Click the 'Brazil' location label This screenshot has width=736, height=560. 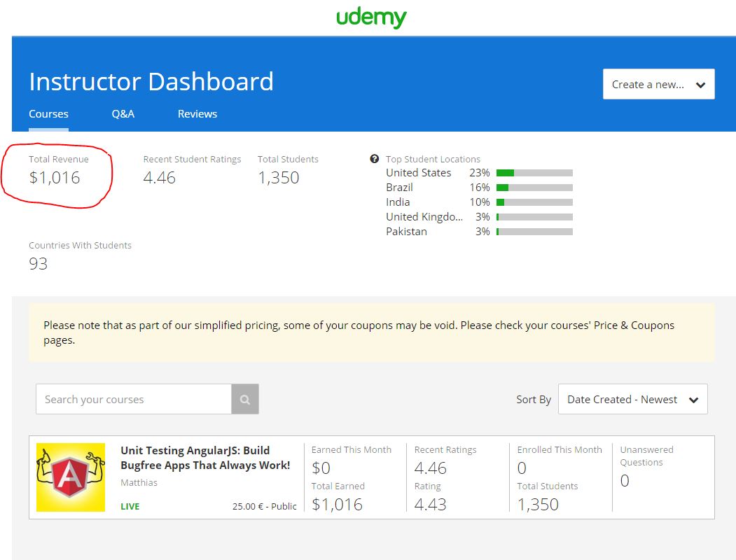point(399,188)
